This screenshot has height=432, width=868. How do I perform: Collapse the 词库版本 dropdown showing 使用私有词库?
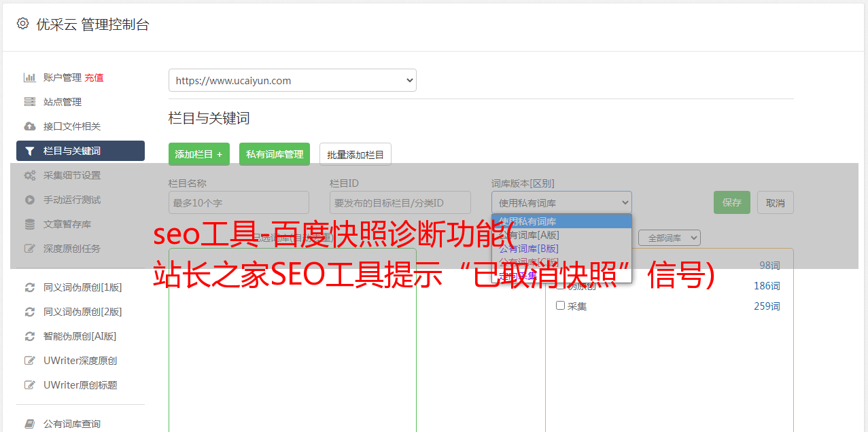561,202
